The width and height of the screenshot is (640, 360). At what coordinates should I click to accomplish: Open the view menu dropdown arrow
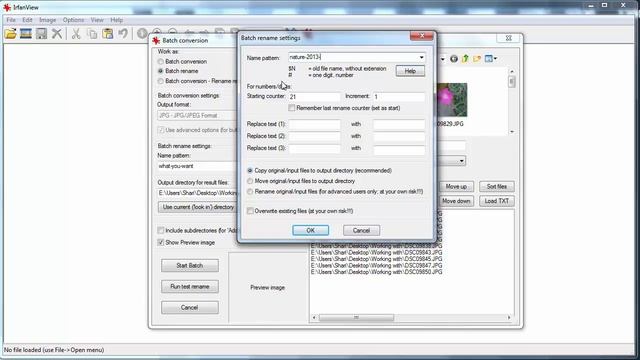pos(495,59)
